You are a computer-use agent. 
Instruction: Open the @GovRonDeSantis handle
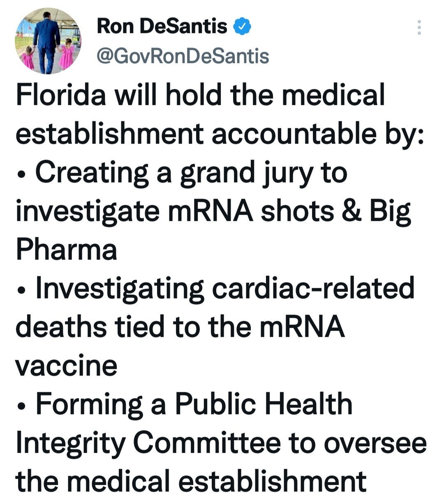tap(183, 56)
